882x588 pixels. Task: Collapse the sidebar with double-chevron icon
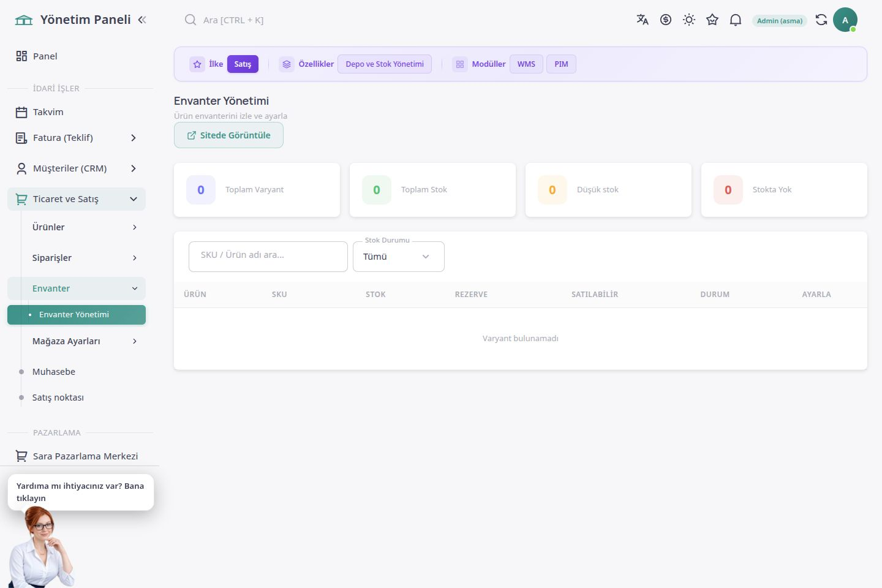pos(142,20)
